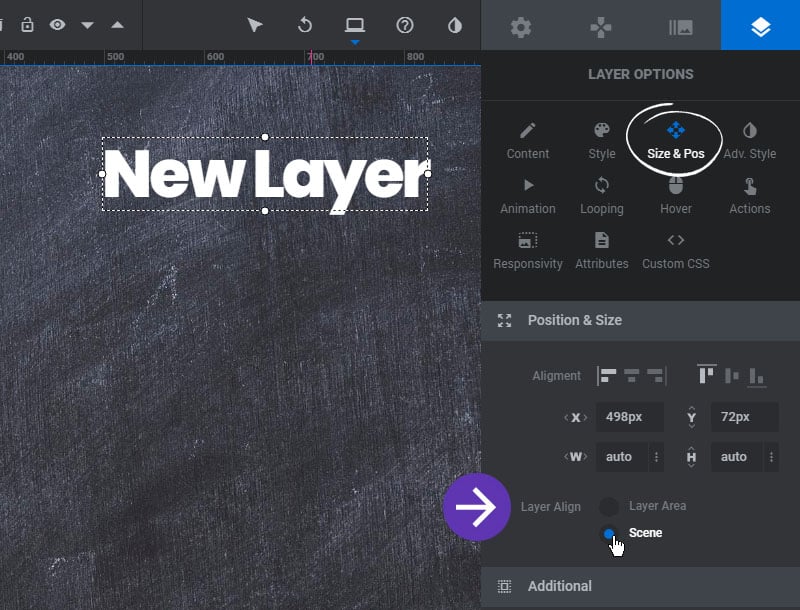Open the Attributes options
800x610 pixels.
coord(602,251)
